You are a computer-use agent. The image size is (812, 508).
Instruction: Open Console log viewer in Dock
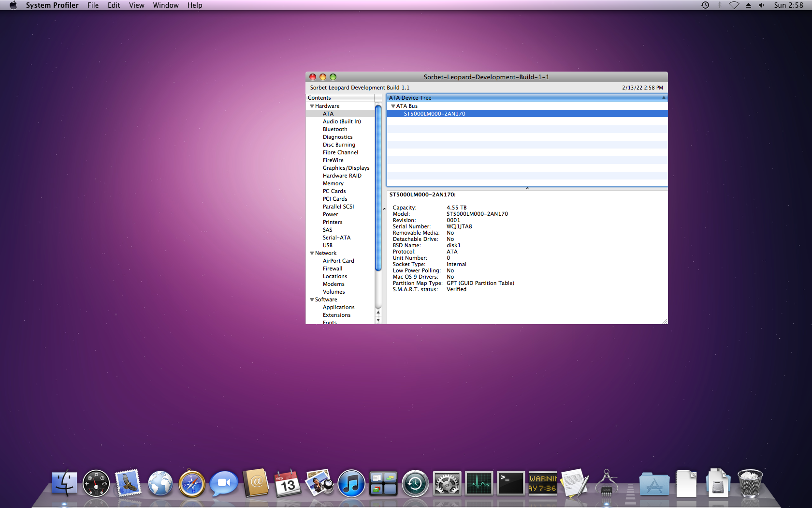543,483
